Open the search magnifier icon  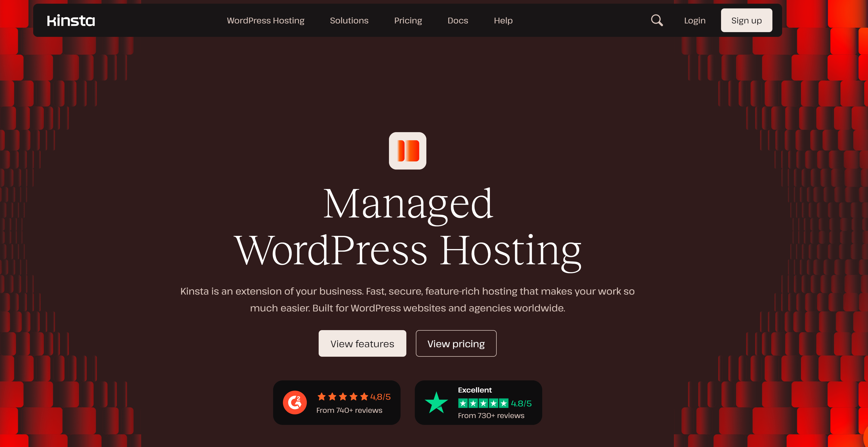click(x=656, y=20)
